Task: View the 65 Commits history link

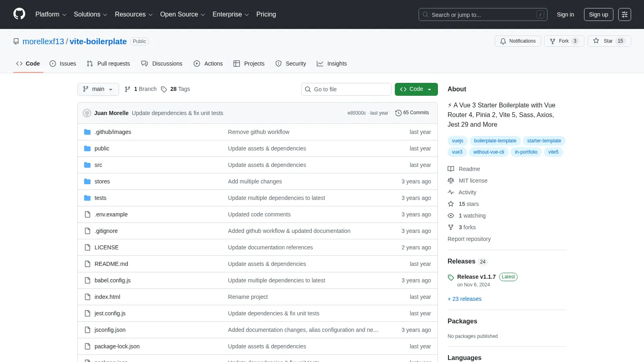Action: (x=412, y=113)
